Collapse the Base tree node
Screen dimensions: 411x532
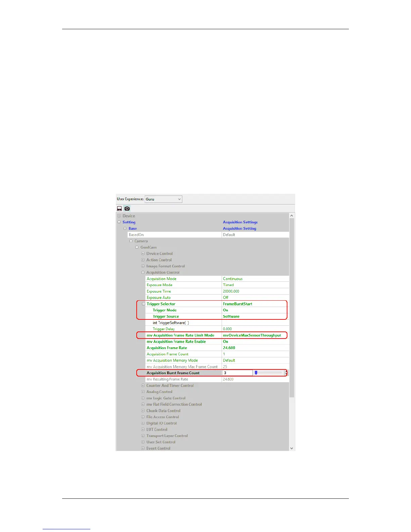click(x=125, y=228)
